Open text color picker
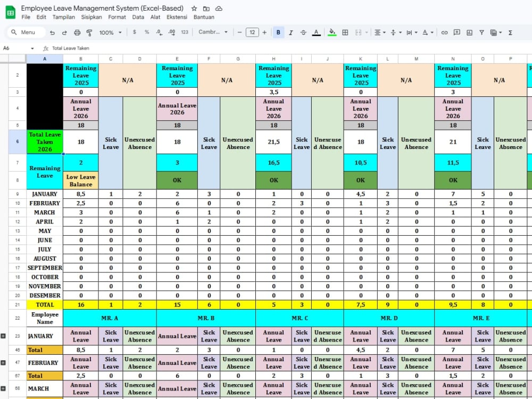532x399 pixels. [316, 32]
